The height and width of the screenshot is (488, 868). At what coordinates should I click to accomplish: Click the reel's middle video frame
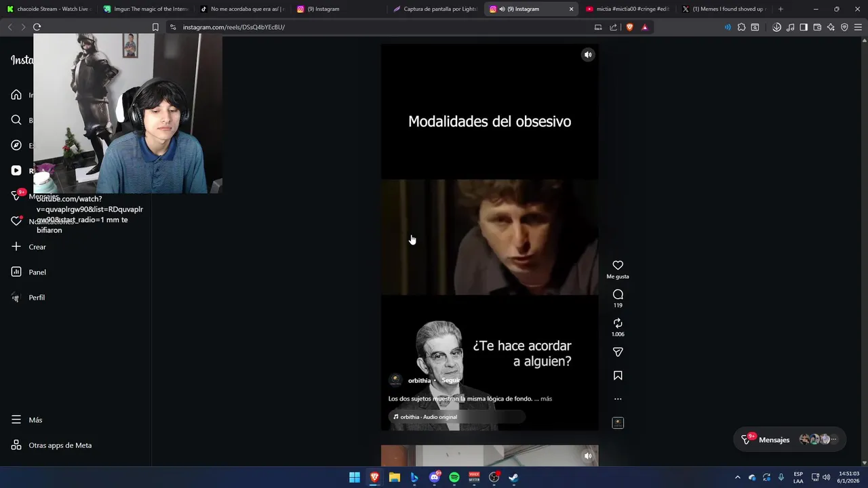click(490, 237)
